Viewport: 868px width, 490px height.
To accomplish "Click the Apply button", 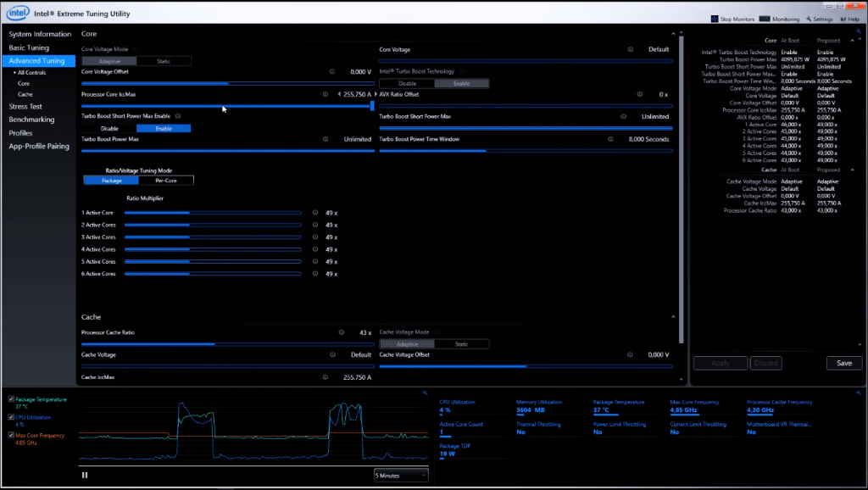I will 720,363.
